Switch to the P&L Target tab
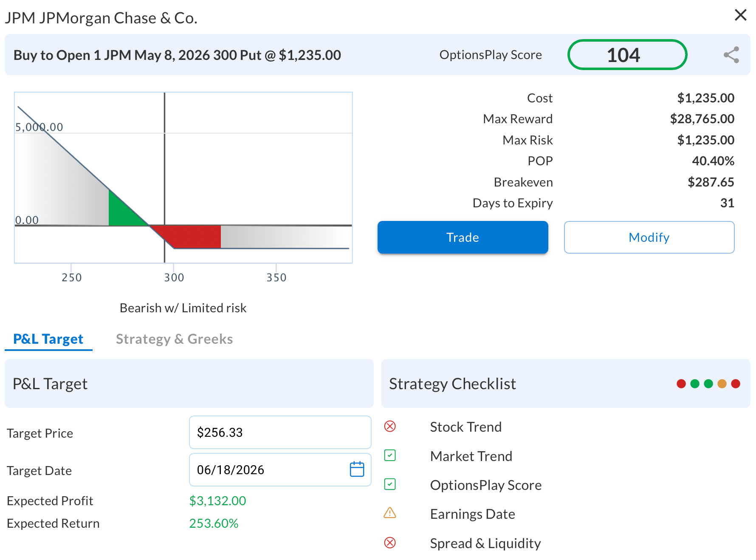Image resolution: width=756 pixels, height=560 pixels. coord(48,339)
